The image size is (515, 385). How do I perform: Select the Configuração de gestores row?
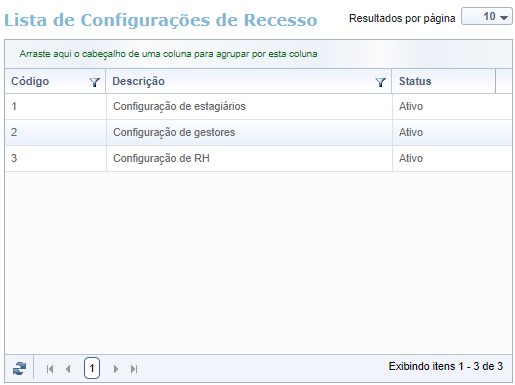tap(258, 133)
